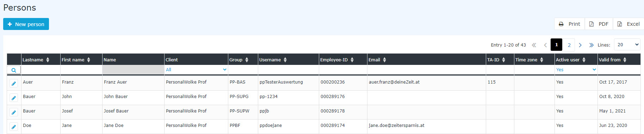Sort by Employee-ID column arrows

[x=352, y=60]
